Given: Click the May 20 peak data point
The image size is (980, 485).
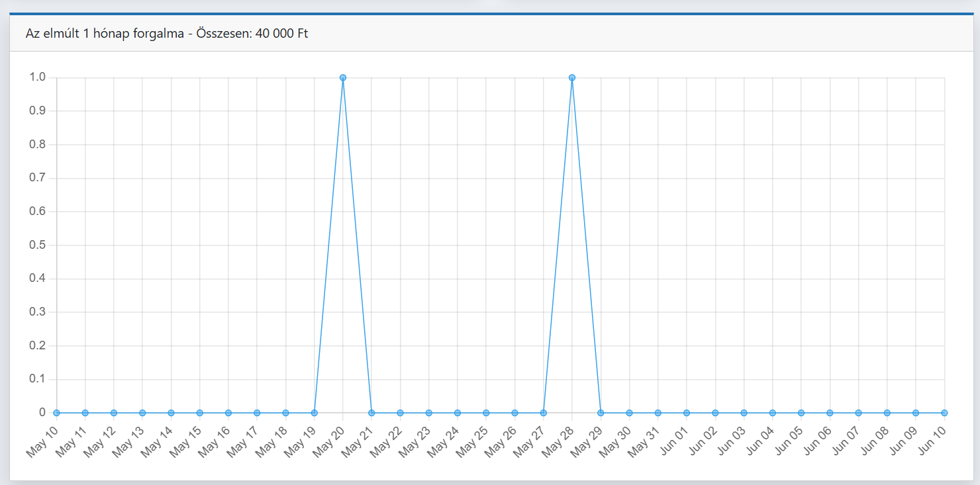Looking at the screenshot, I should click(x=343, y=77).
